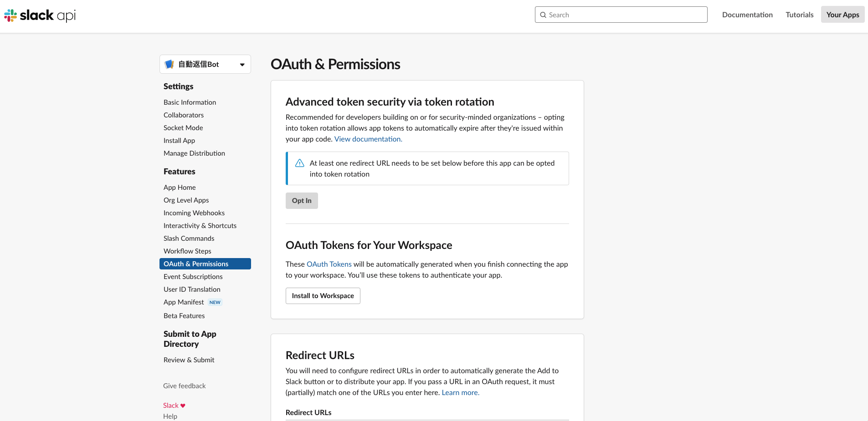868x421 pixels.
Task: Click the OAuth Tokens link
Action: coord(329,264)
